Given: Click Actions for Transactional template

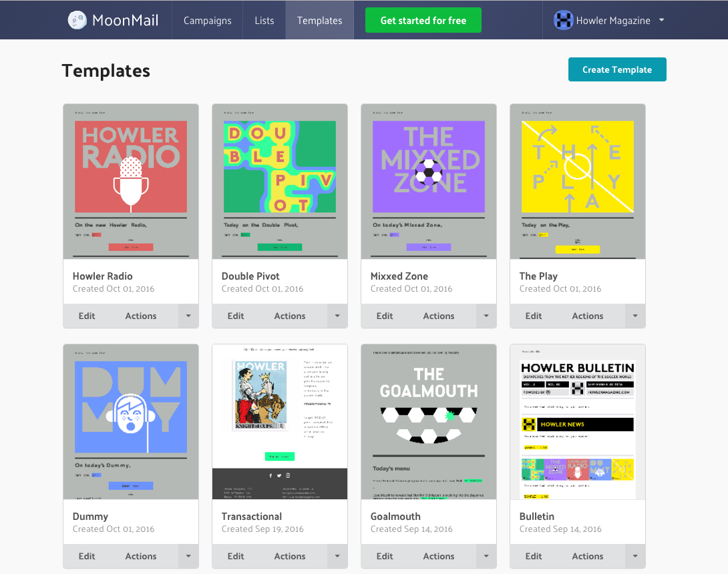Looking at the screenshot, I should pyautogui.click(x=290, y=557).
